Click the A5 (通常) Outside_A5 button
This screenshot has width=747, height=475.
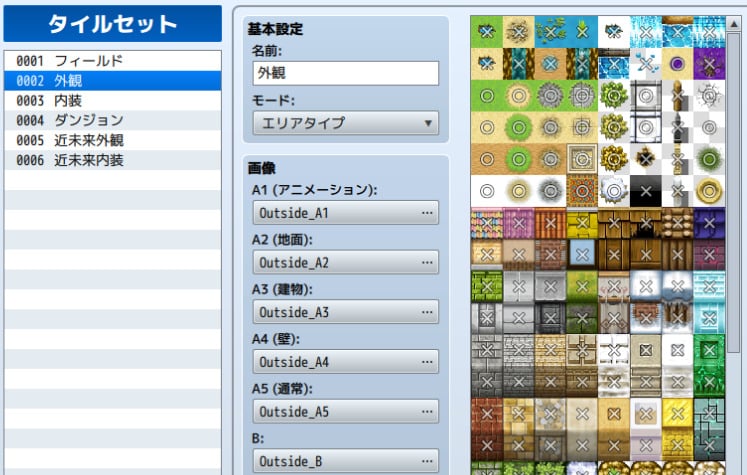click(346, 411)
